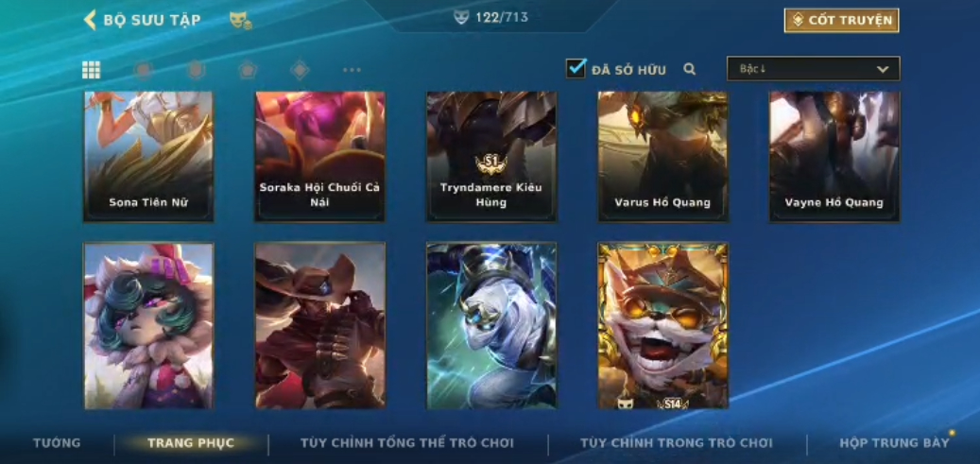Open search with the magnifying glass
Viewport: 980px width, 464px height.
pos(689,69)
